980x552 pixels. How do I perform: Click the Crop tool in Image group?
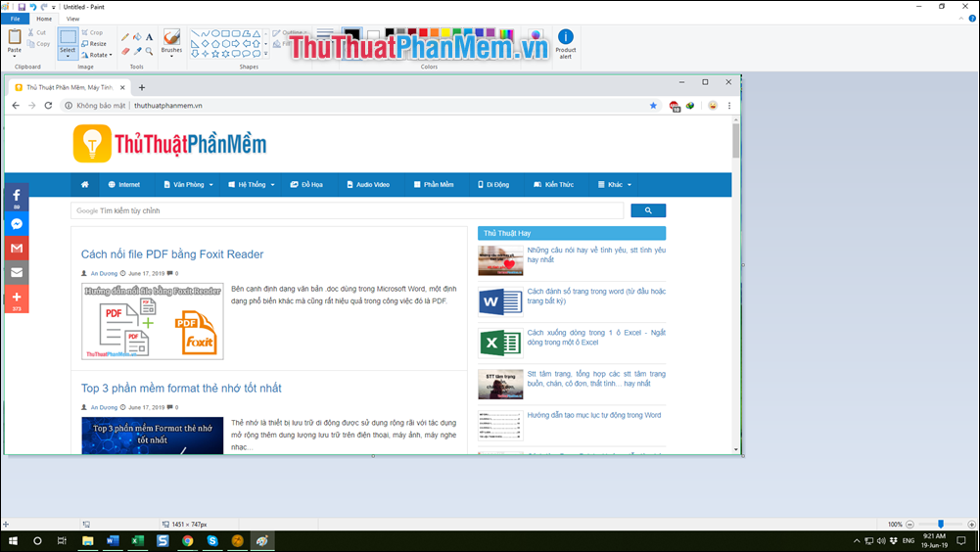(95, 32)
